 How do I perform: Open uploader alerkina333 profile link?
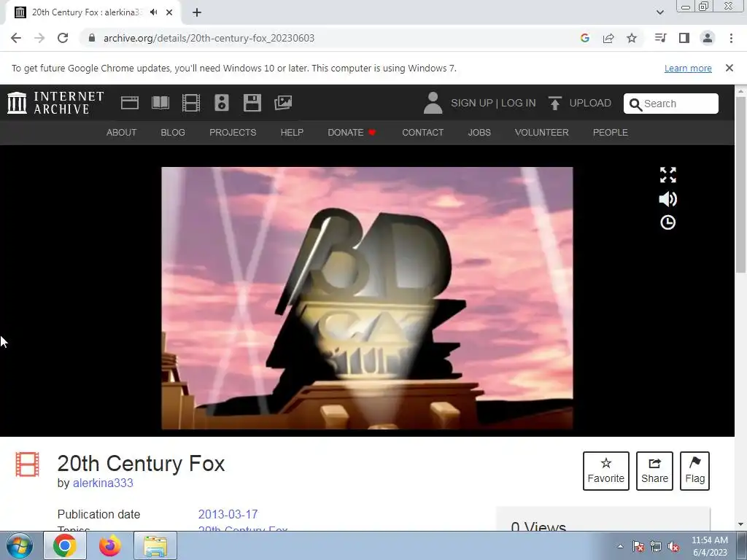[103, 483]
